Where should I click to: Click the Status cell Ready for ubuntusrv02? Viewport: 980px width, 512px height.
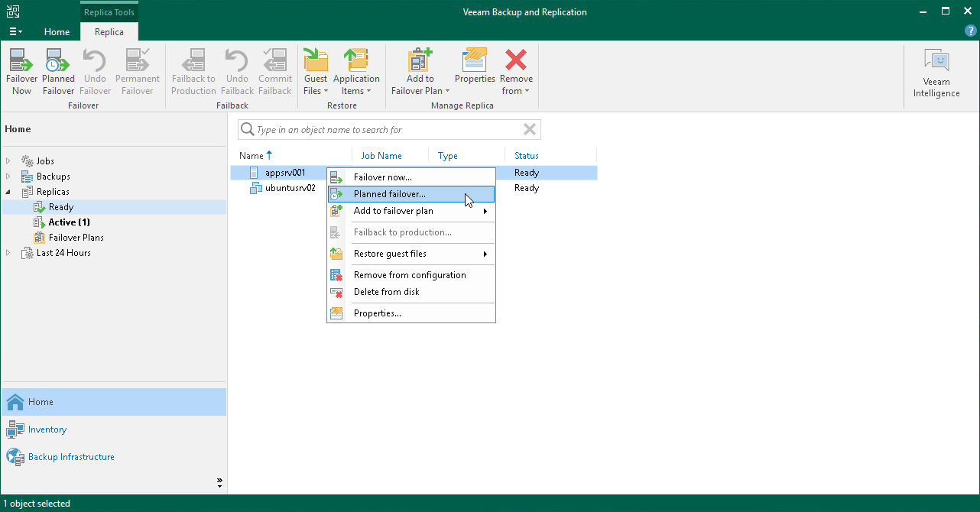pyautogui.click(x=527, y=188)
